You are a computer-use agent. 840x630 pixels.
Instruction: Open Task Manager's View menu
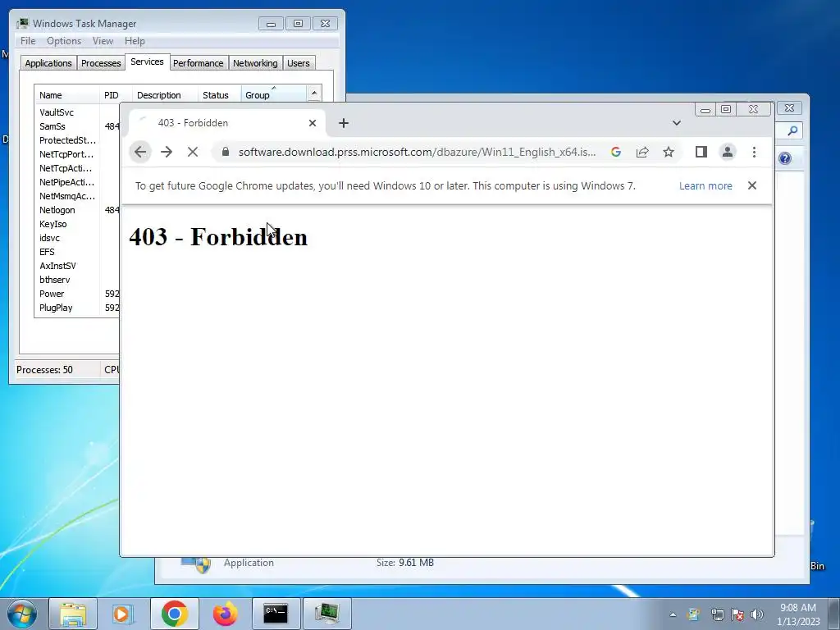[x=103, y=41]
